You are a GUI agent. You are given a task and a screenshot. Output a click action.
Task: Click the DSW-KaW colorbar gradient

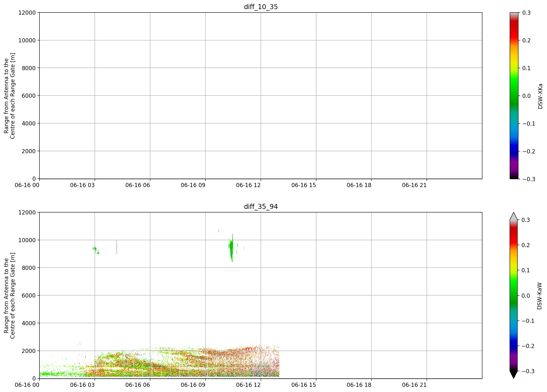point(514,295)
